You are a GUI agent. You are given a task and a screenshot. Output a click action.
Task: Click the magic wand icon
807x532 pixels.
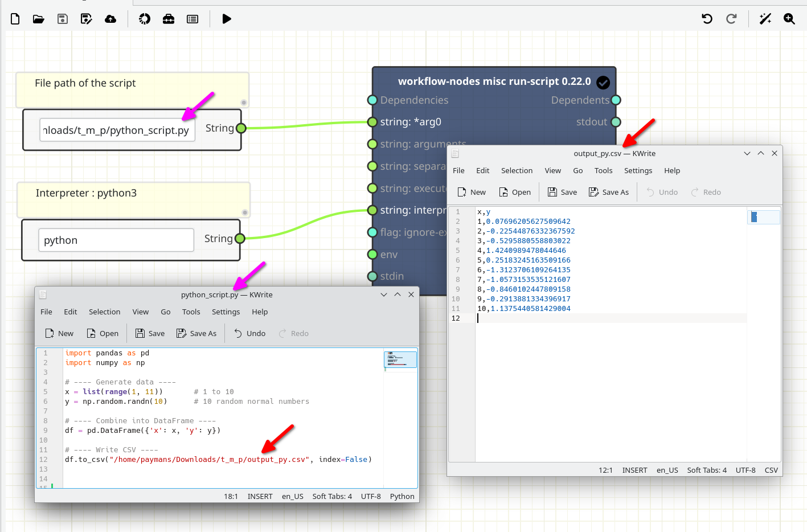pyautogui.click(x=765, y=19)
